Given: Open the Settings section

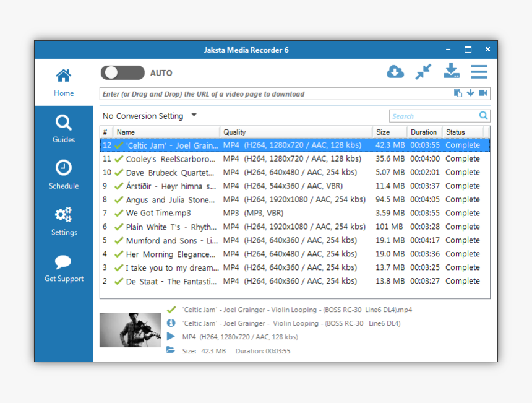Looking at the screenshot, I should point(64,222).
